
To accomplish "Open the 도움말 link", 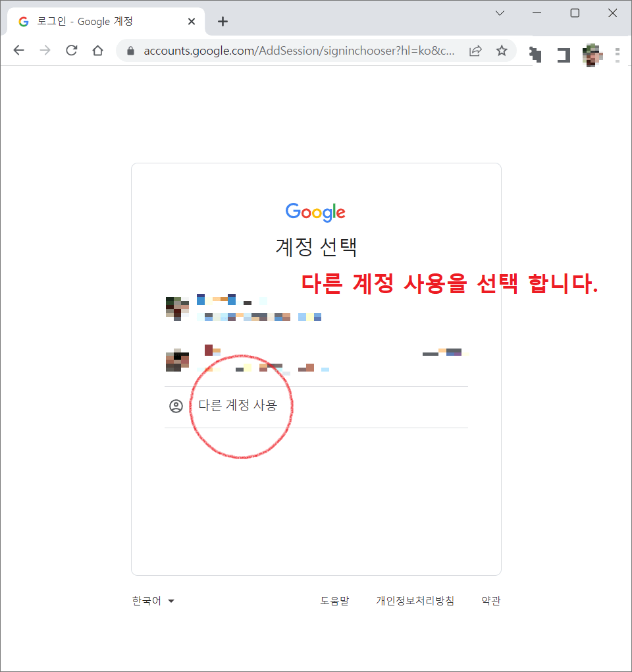I will [334, 601].
